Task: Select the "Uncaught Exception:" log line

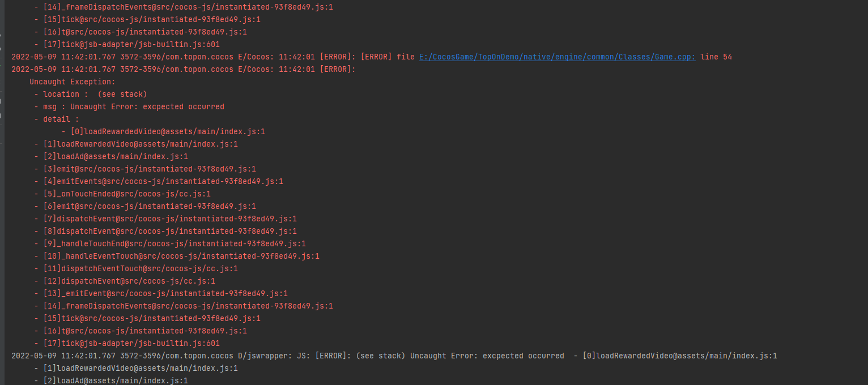Action: [72, 82]
